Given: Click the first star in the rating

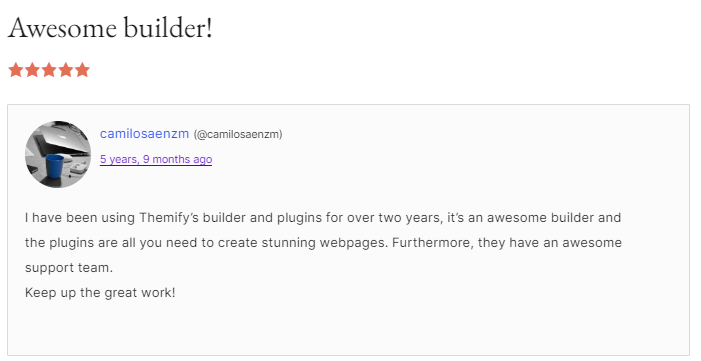Looking at the screenshot, I should (16, 70).
